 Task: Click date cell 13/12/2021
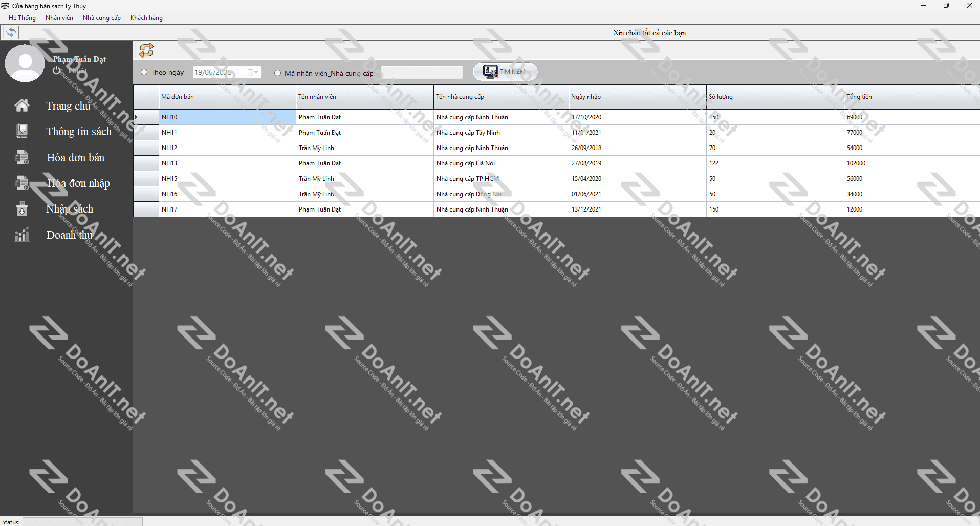[638, 209]
